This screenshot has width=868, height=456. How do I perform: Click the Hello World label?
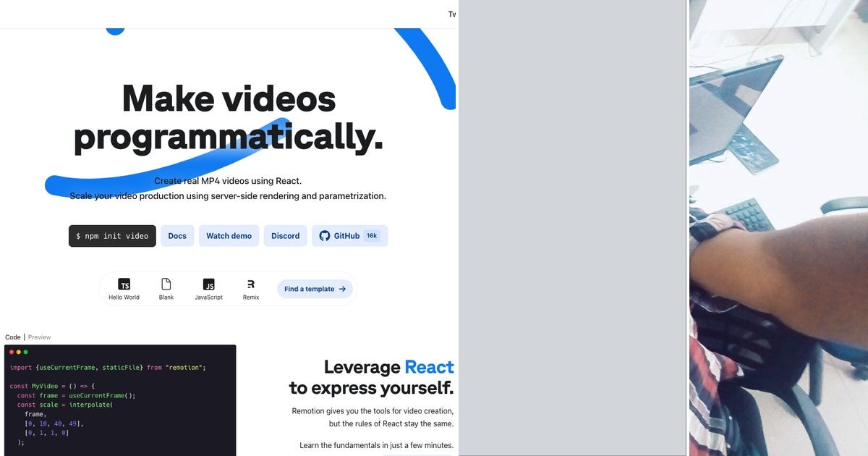point(124,297)
